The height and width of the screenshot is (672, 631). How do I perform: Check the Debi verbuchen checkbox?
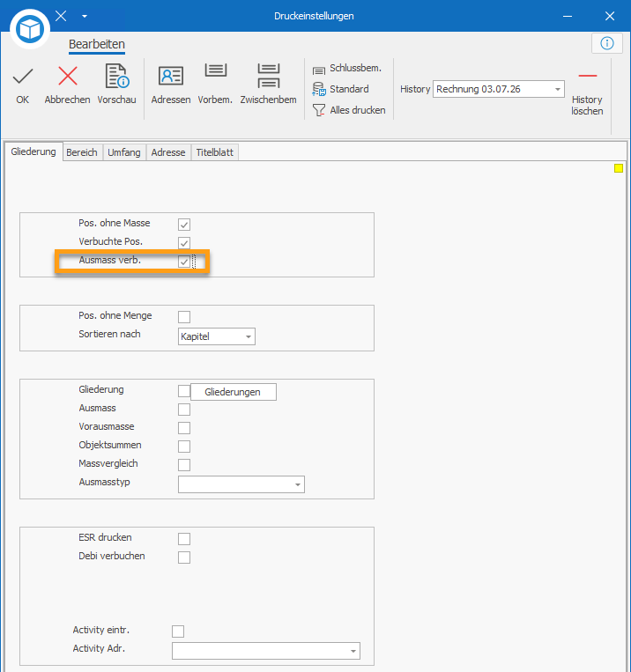click(184, 558)
